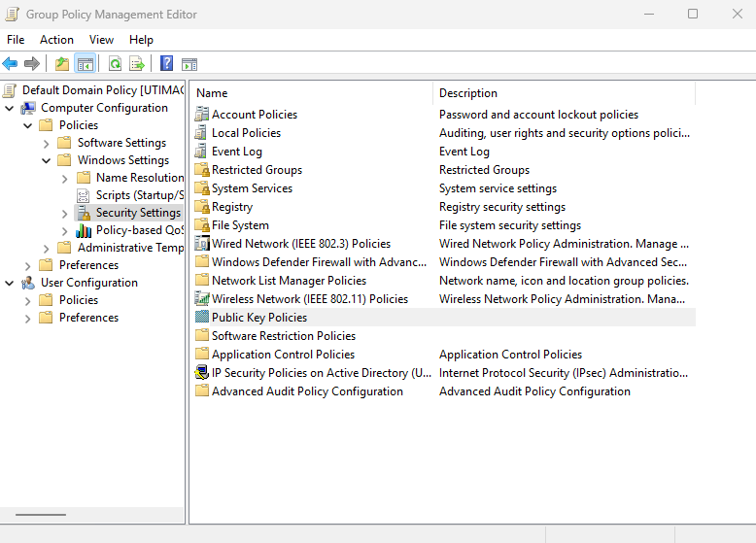The width and height of the screenshot is (756, 543).
Task: Select Account Policies in the list
Action: click(x=255, y=115)
